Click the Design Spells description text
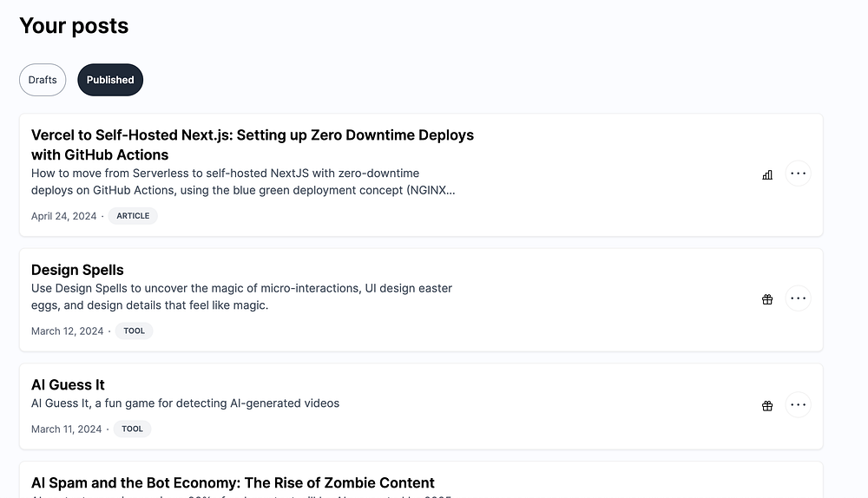 (x=241, y=297)
